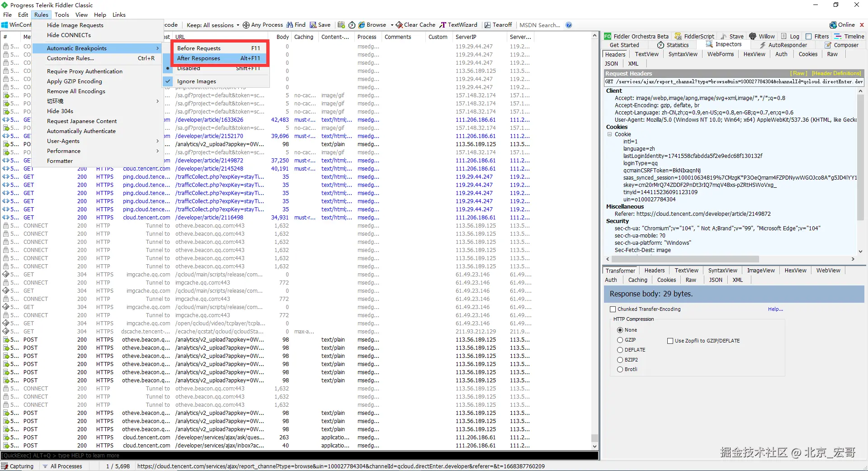
Task: Click the Inspectors magnifier icon
Action: point(709,44)
